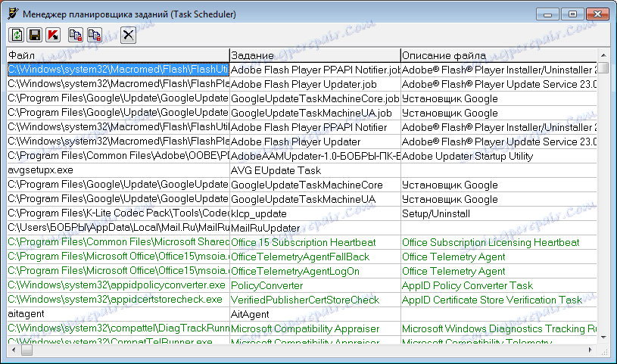Select the GoogleUpdateTaskMachineCore cell without .job
This screenshot has width=617, height=364.
coord(315,185)
